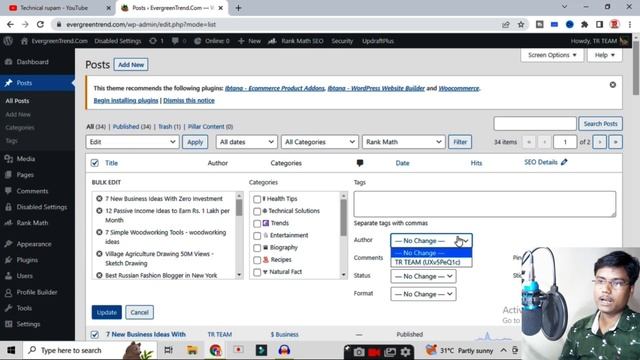Click the Update button in bulk edit

(x=107, y=312)
